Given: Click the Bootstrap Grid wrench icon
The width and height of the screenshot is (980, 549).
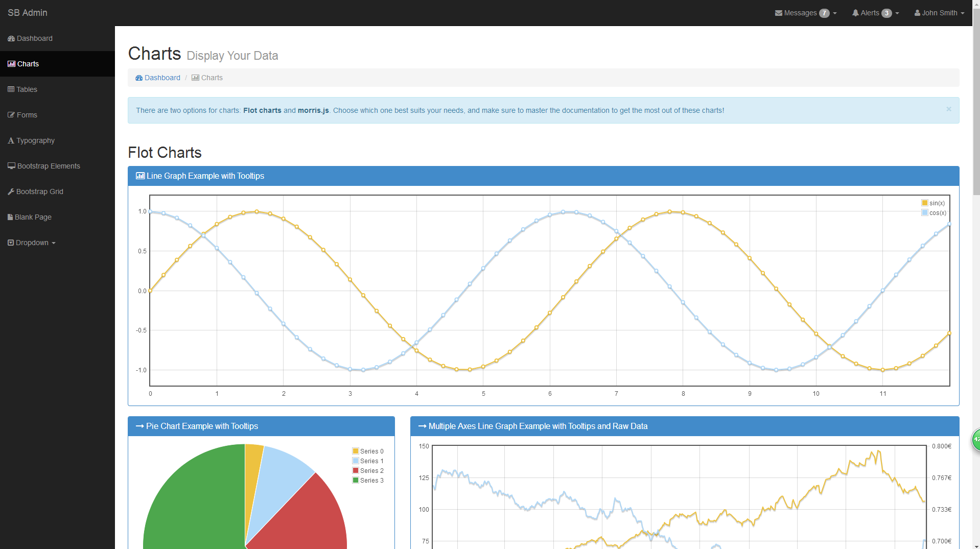Looking at the screenshot, I should point(11,192).
